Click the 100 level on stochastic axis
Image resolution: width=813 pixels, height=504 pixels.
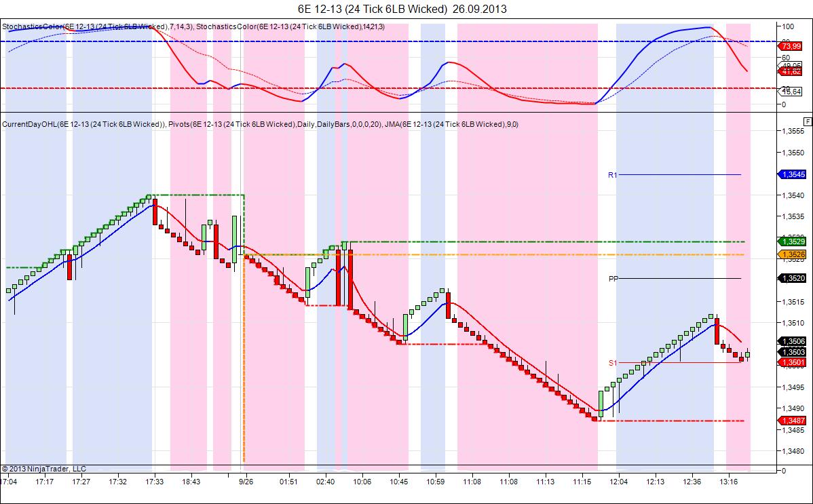click(x=788, y=26)
